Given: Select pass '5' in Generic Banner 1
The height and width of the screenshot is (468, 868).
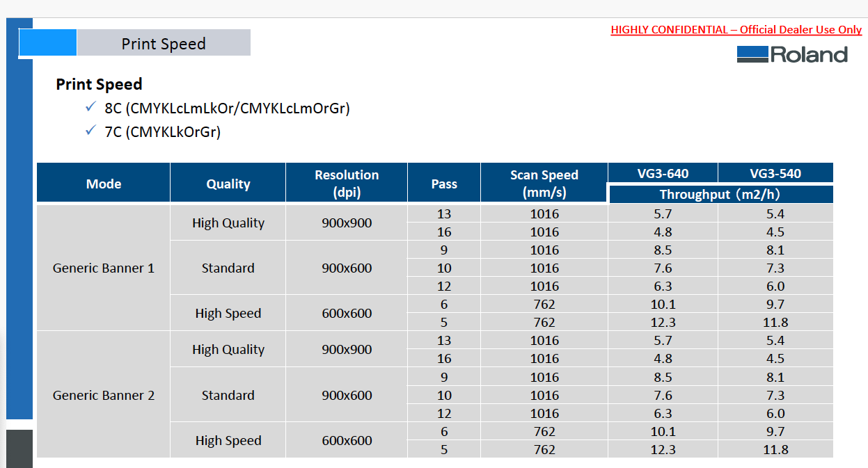Looking at the screenshot, I should 444,322.
